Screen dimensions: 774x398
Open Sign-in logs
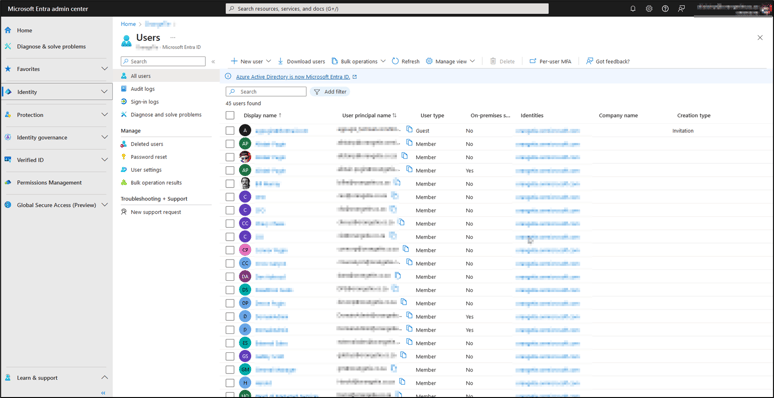(x=145, y=102)
